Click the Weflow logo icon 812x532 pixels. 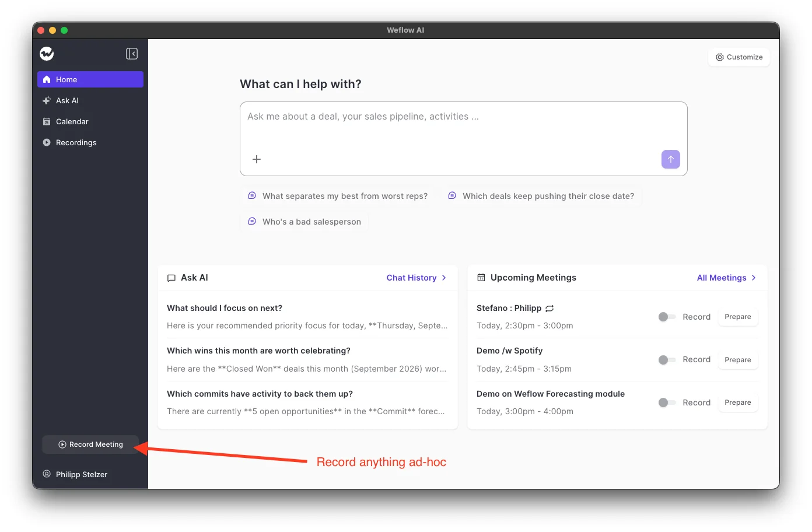tap(47, 54)
